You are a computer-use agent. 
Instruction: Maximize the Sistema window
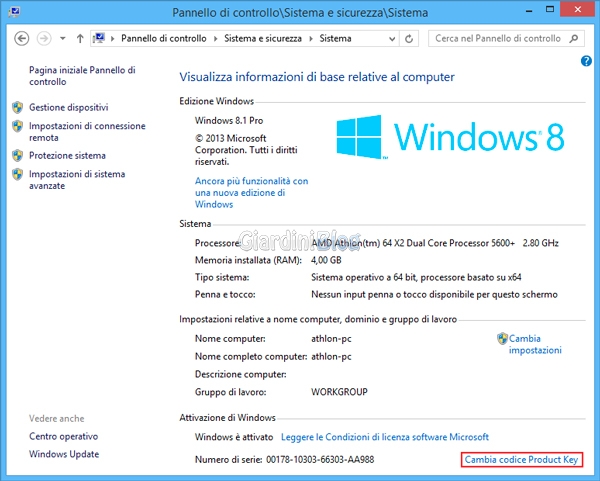click(550, 10)
